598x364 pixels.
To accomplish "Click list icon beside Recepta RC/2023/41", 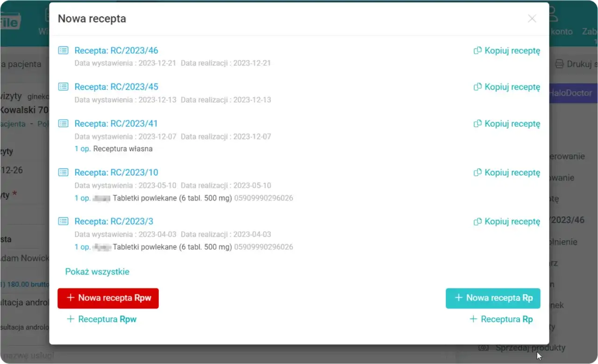I will tap(63, 124).
